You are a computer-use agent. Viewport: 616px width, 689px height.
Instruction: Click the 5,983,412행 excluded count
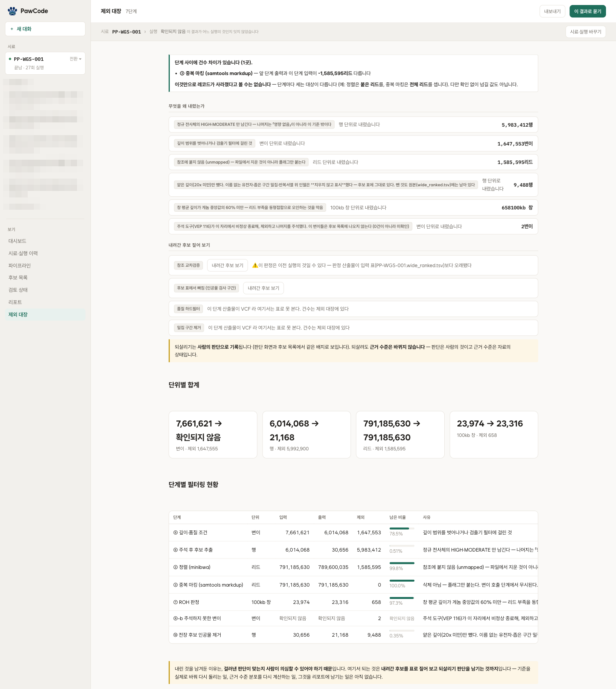click(x=517, y=125)
